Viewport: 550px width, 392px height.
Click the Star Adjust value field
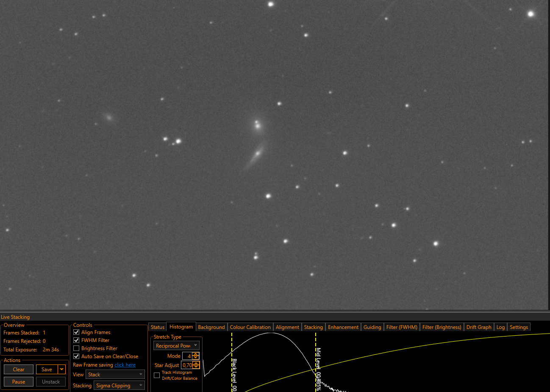point(187,365)
